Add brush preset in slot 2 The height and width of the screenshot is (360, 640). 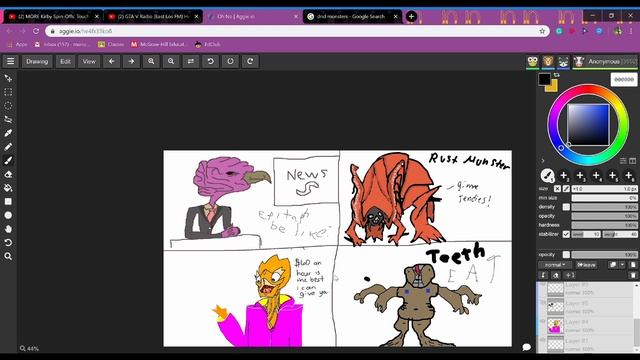[x=564, y=176]
